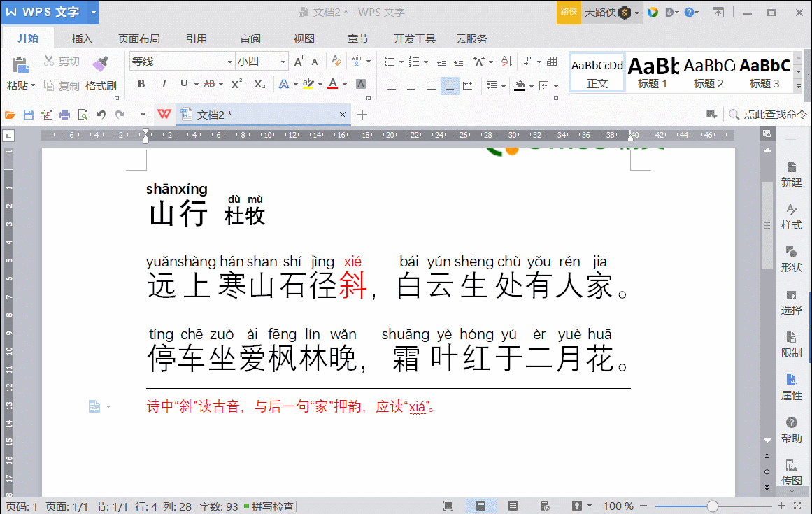The width and height of the screenshot is (812, 514).
Task: Expand line spacing dropdown arrow
Action: click(504, 86)
